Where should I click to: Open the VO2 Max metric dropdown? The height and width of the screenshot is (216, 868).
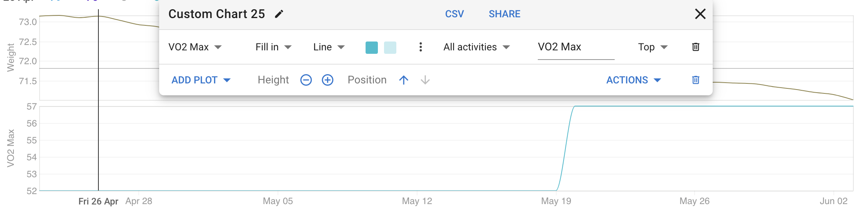pyautogui.click(x=195, y=47)
